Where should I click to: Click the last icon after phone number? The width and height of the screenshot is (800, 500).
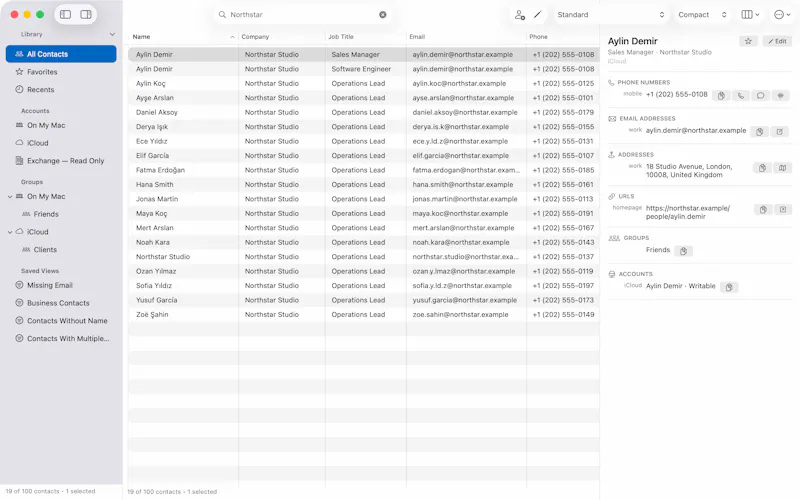(781, 96)
